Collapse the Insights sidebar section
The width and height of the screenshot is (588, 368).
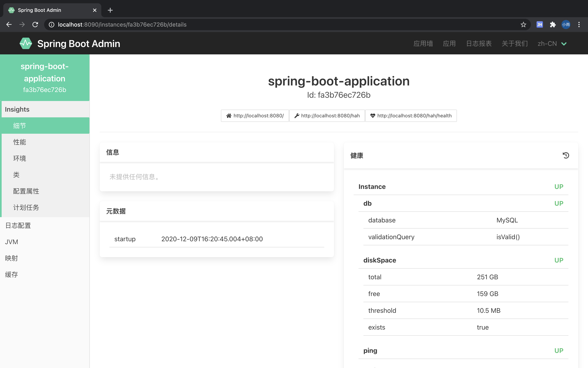(x=46, y=109)
